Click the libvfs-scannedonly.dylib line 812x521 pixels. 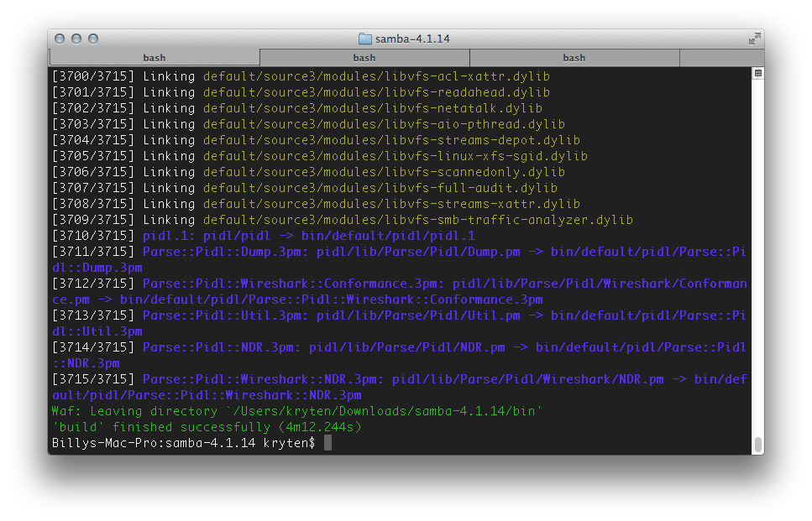click(309, 172)
